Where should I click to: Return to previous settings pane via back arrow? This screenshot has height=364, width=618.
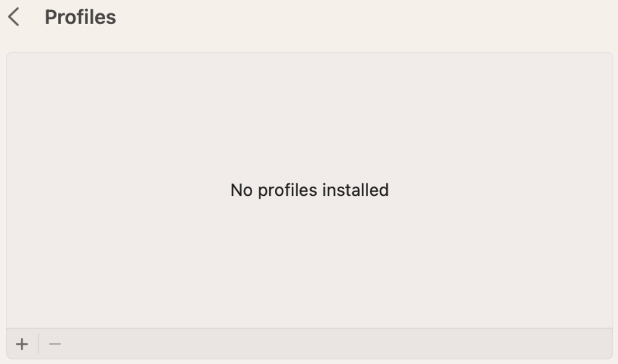coord(14,17)
